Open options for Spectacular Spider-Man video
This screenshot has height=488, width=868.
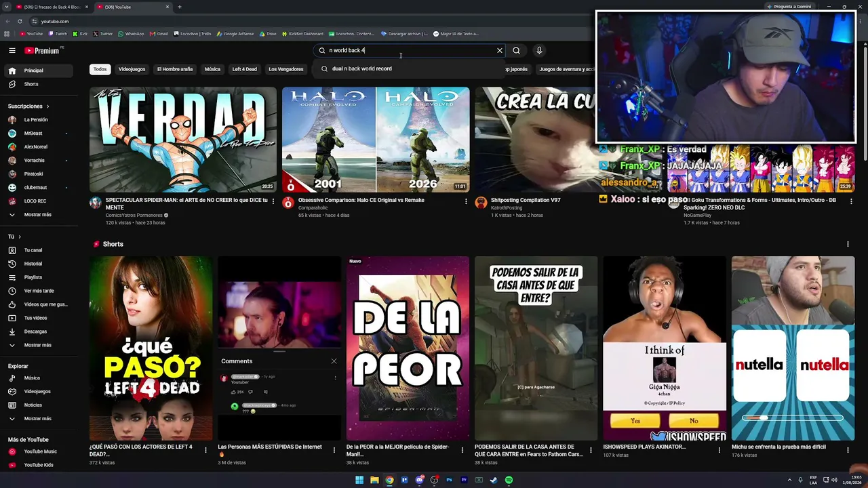[273, 201]
